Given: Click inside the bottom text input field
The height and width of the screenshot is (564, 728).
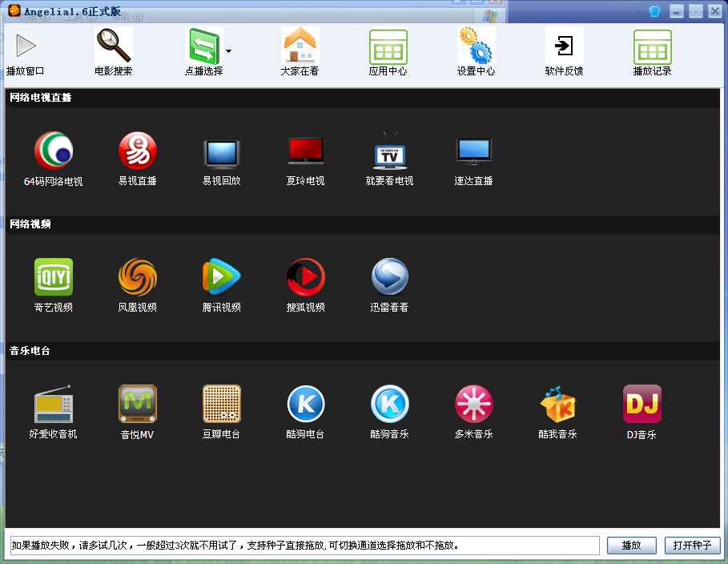Looking at the screenshot, I should pos(304,545).
